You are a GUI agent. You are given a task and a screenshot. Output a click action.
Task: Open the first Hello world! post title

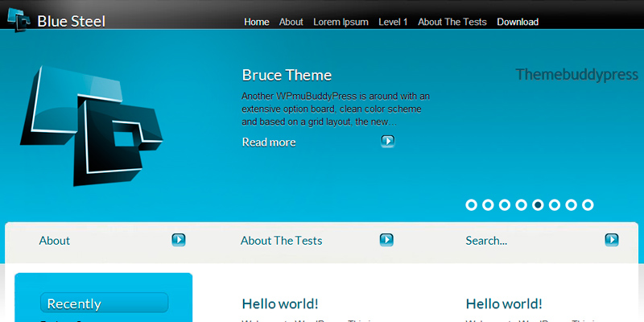click(280, 304)
